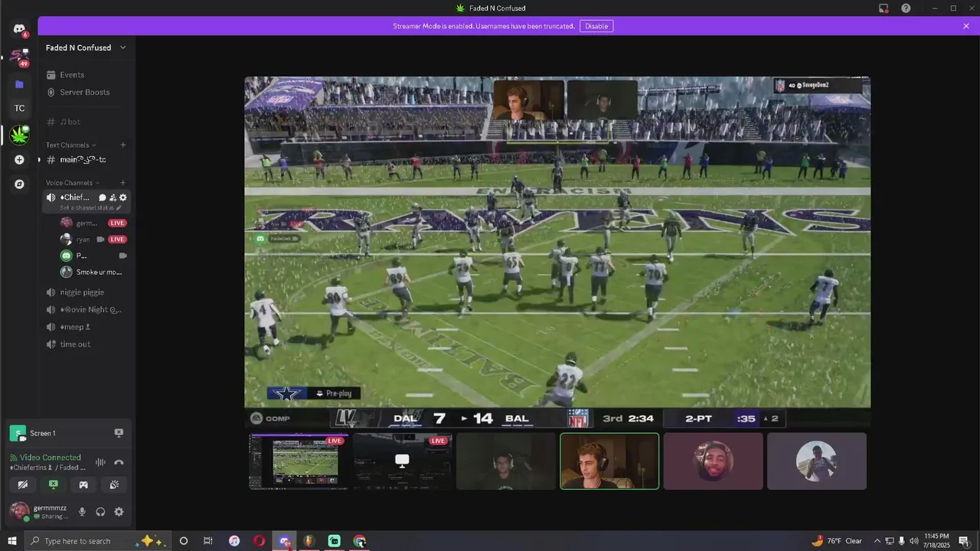Toggle noise suppression waveform icon

(x=100, y=462)
